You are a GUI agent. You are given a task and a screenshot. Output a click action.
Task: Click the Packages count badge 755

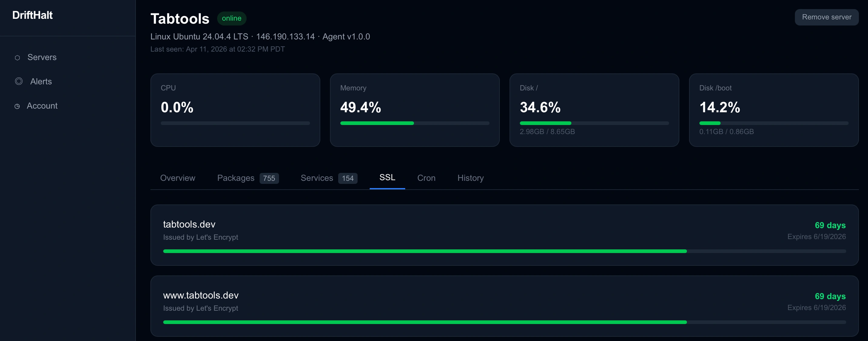click(269, 178)
